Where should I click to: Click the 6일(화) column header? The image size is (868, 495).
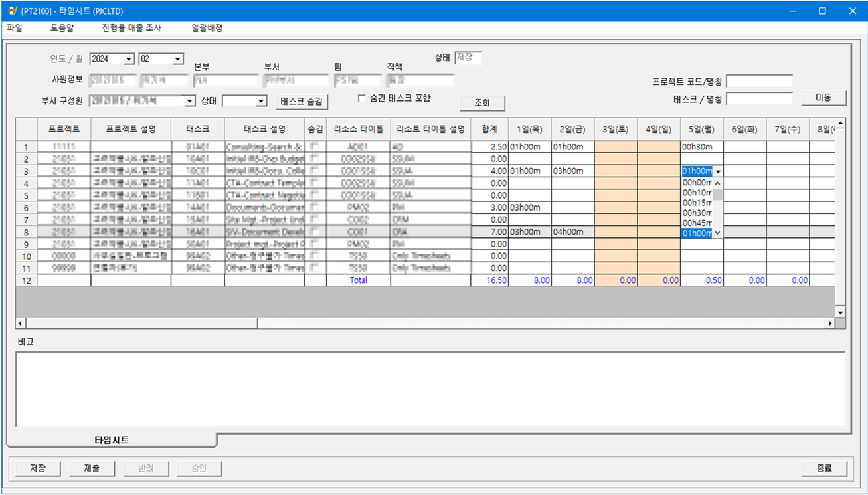coord(744,129)
